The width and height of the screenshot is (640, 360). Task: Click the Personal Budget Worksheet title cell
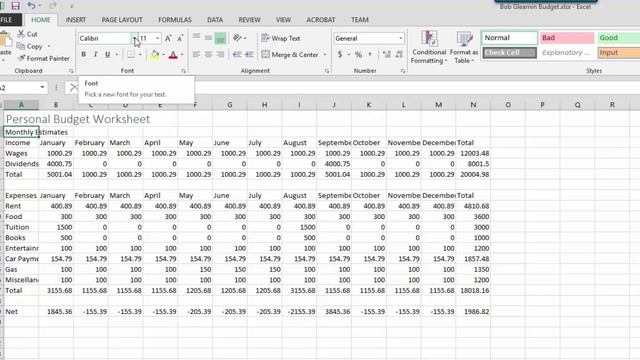pos(78,119)
